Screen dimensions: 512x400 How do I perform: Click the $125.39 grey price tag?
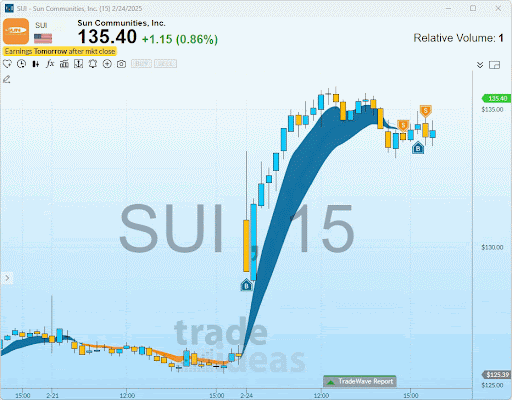click(x=497, y=375)
